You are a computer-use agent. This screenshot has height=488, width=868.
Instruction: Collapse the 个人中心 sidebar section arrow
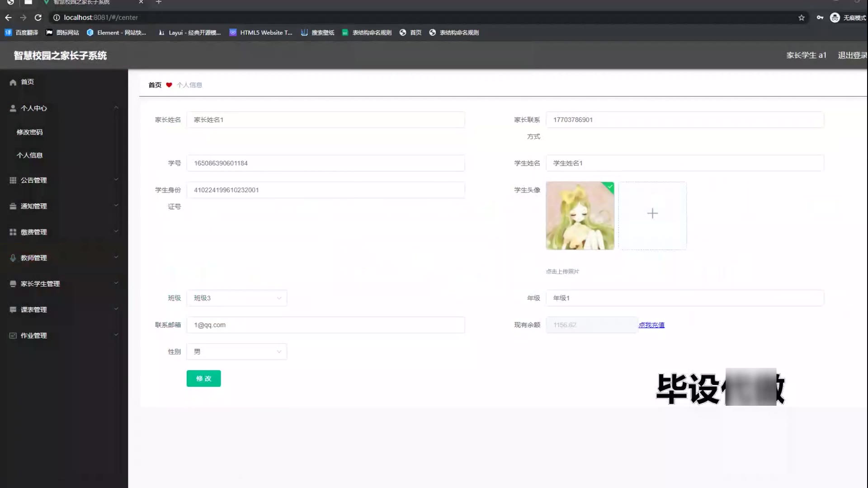(x=116, y=108)
